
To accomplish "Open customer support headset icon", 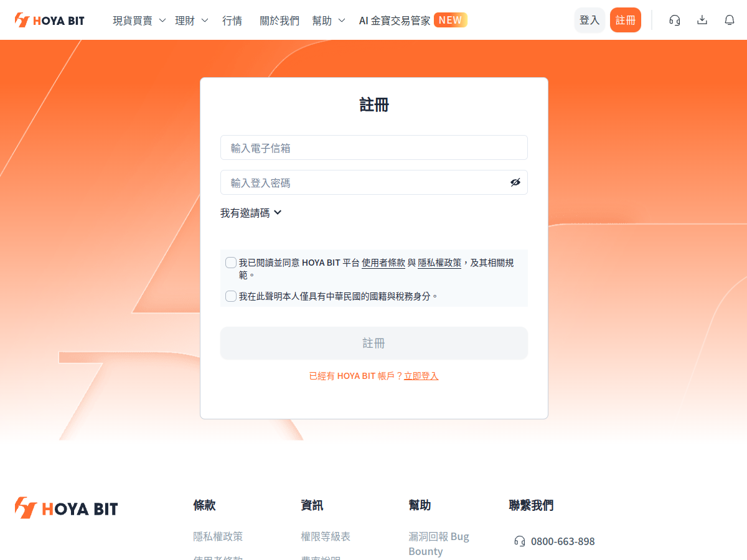I will [675, 20].
